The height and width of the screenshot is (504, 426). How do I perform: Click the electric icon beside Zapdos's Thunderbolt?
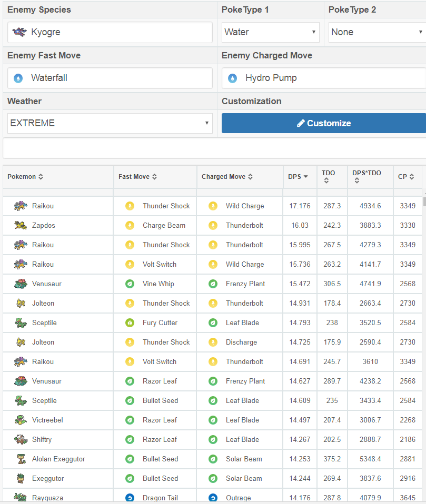point(213,225)
